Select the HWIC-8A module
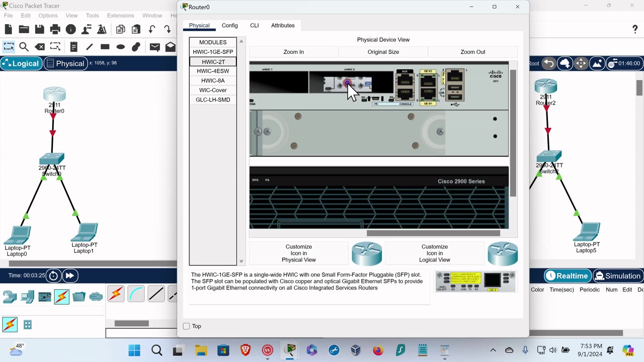This screenshot has height=362, width=644. coord(213,80)
